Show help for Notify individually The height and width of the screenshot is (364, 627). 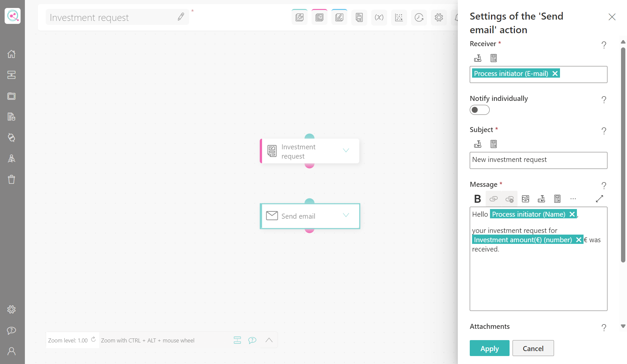[604, 100]
